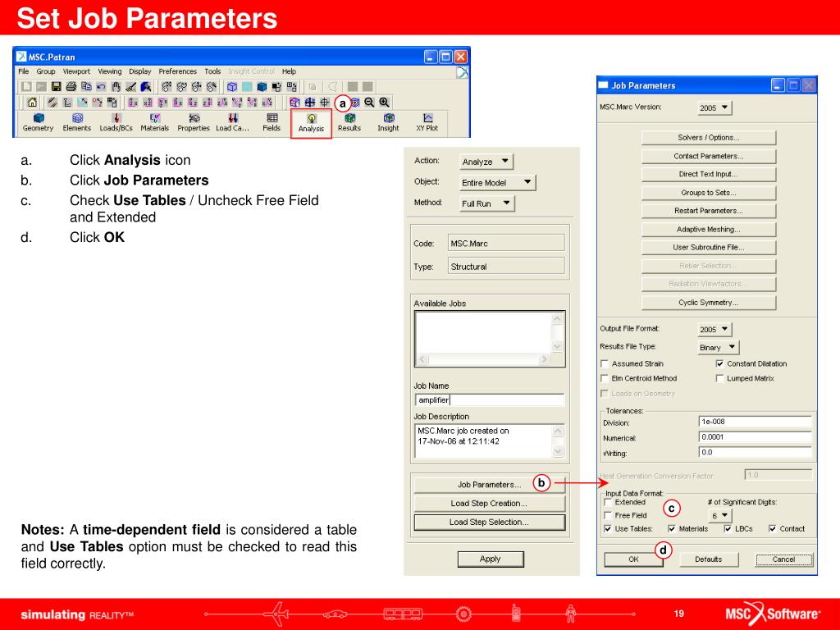
Task: Click the zoom in magnifier icon
Action: pos(384,102)
